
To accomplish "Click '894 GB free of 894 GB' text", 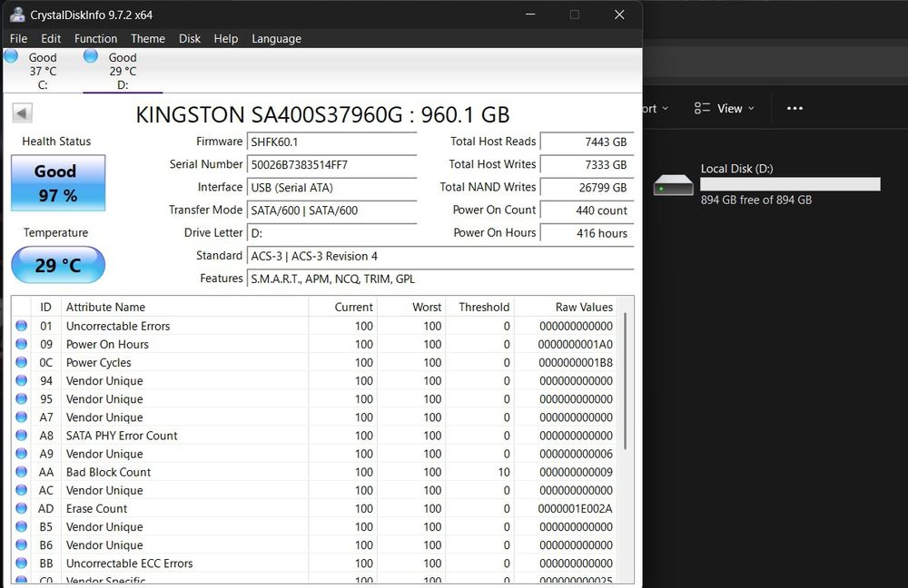I will [x=756, y=200].
